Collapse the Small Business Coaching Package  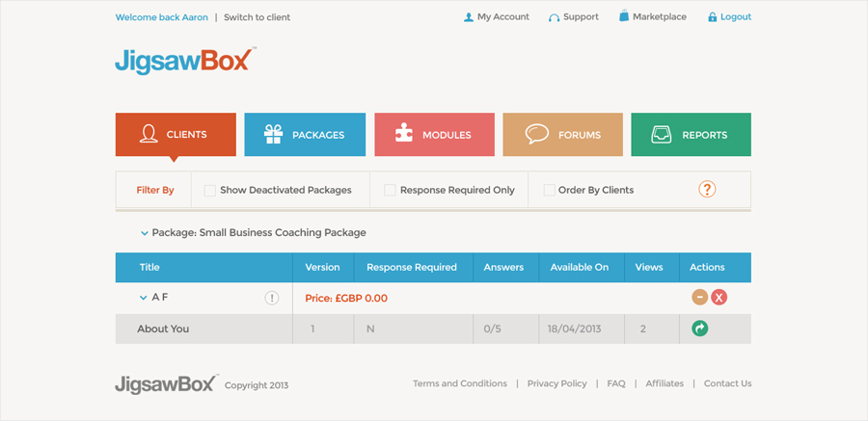click(145, 233)
